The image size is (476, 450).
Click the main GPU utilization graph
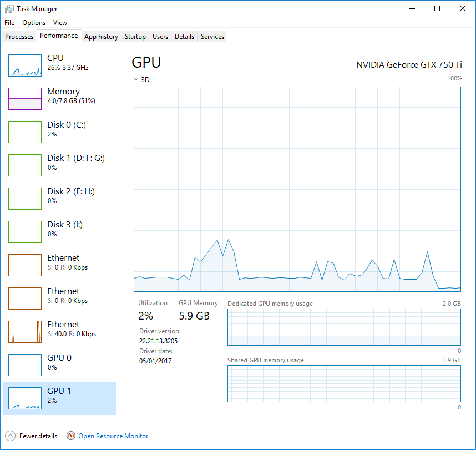coord(297,189)
